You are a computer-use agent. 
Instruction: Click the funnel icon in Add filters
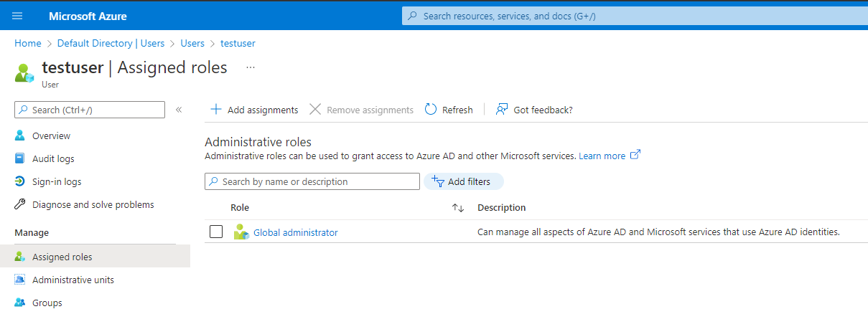438,181
